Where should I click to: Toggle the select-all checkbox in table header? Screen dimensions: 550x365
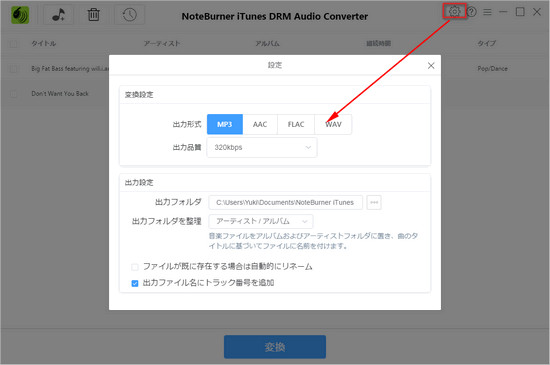(13, 43)
